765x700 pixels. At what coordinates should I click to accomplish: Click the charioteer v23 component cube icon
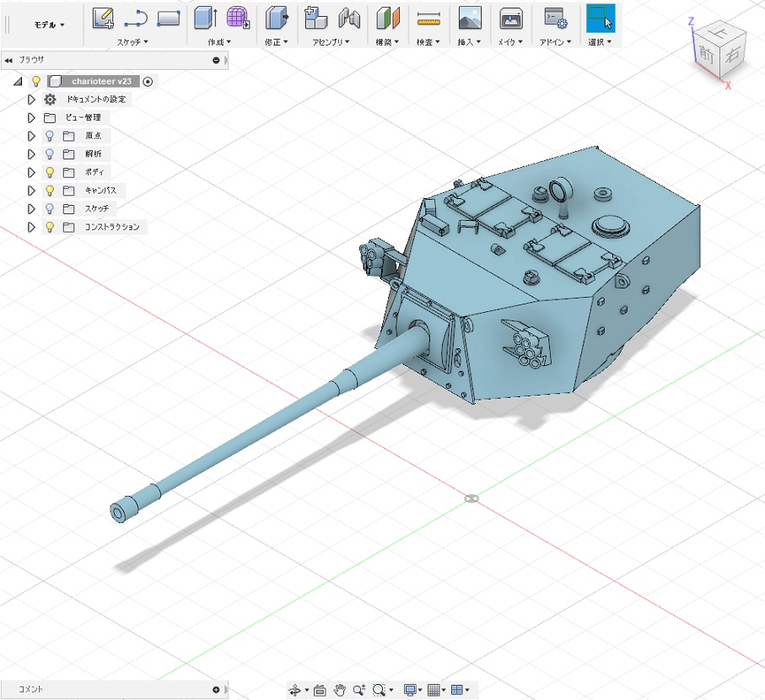[55, 82]
